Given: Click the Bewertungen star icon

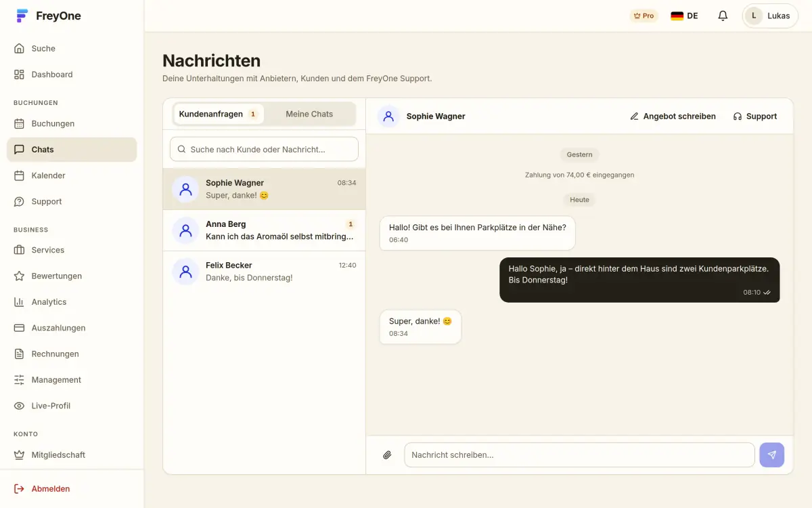Looking at the screenshot, I should (19, 276).
